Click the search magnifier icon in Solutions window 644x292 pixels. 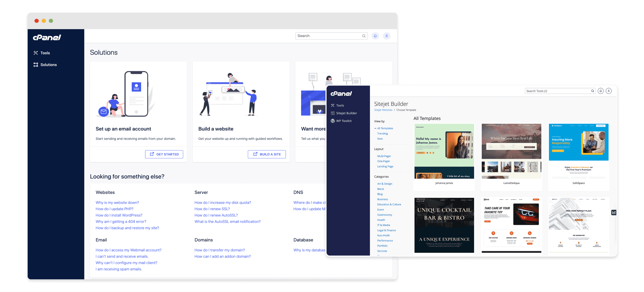364,36
